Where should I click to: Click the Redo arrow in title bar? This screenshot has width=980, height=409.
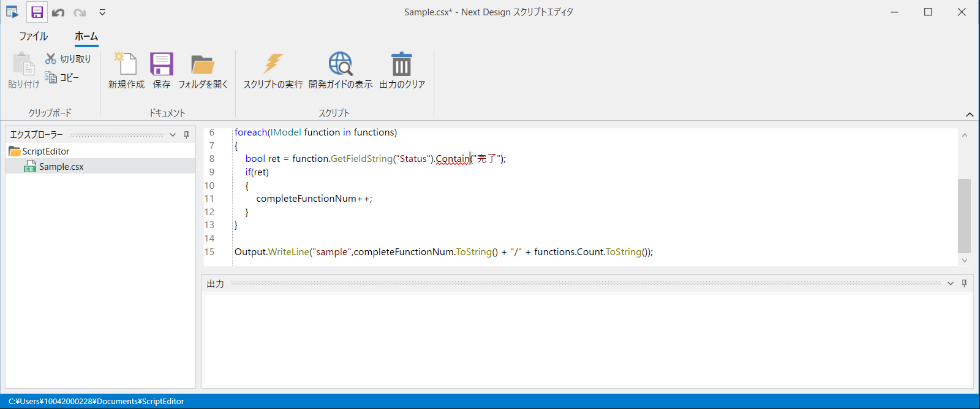80,12
